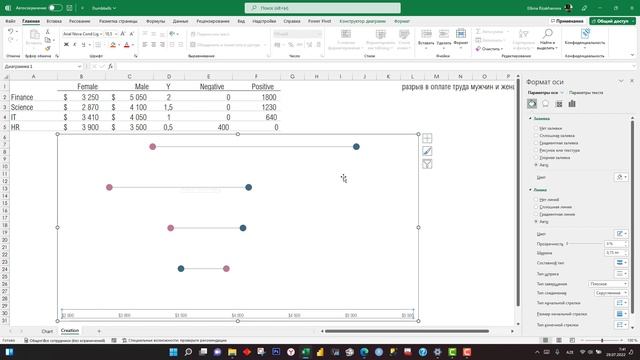The image size is (640, 360).
Task: Open Excel from the Windows taskbar
Action: point(305,352)
